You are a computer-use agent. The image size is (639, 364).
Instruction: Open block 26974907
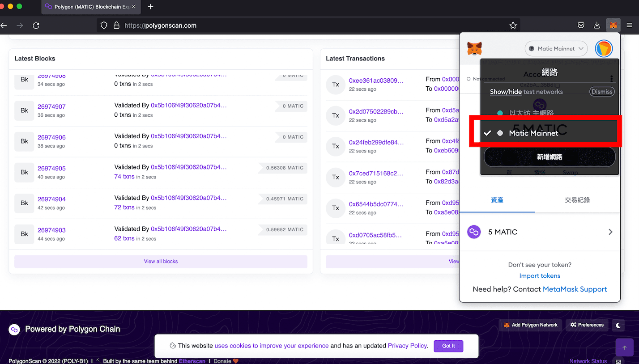pos(51,106)
